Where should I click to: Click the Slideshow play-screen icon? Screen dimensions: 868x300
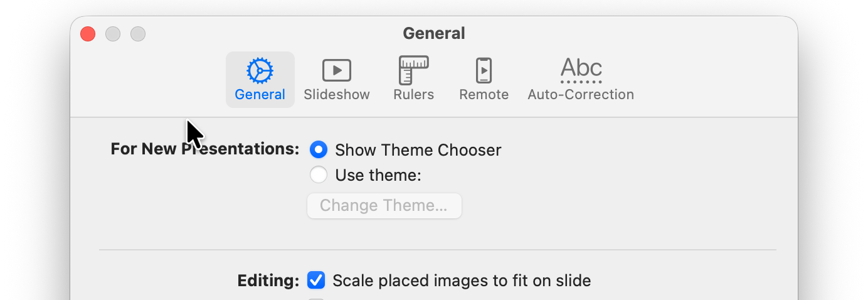tap(337, 70)
